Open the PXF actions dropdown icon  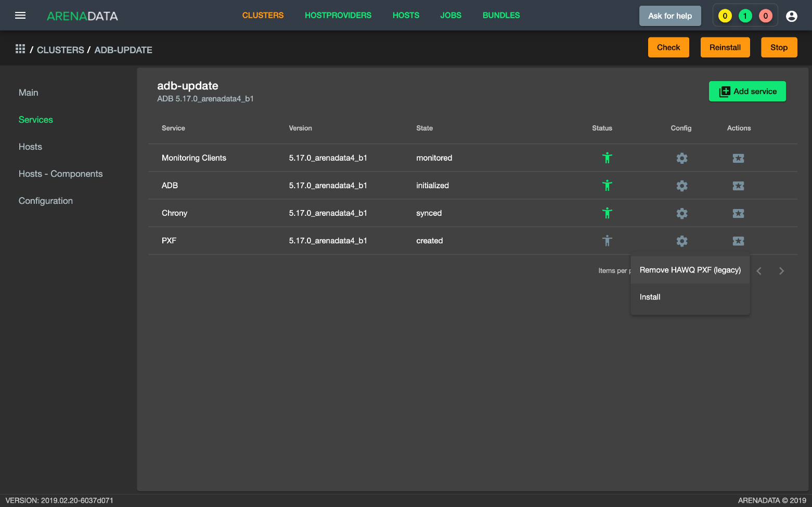[x=738, y=241]
